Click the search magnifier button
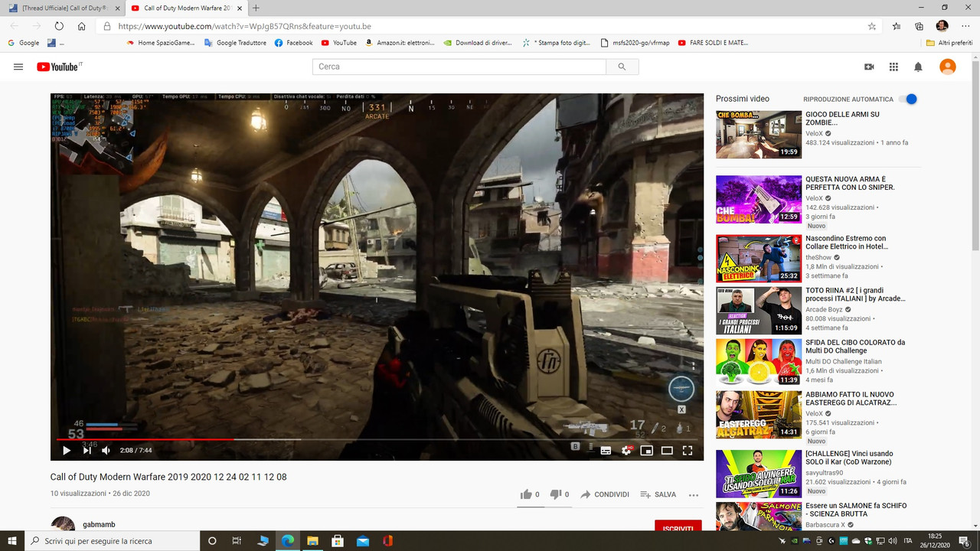The image size is (980, 551). coord(622,67)
